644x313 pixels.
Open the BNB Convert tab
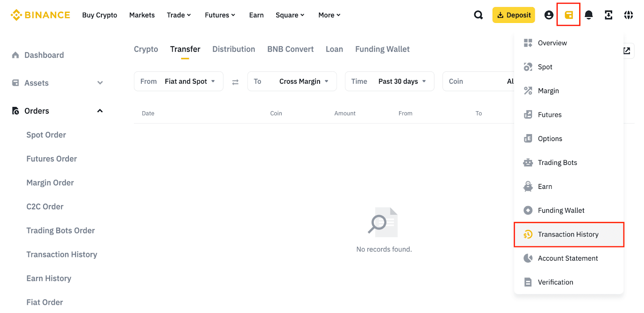[x=290, y=49]
